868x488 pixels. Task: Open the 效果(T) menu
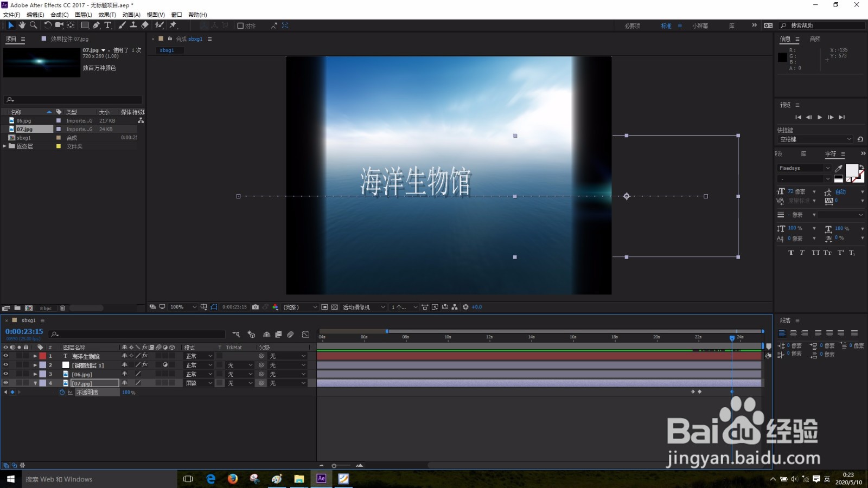coord(107,15)
